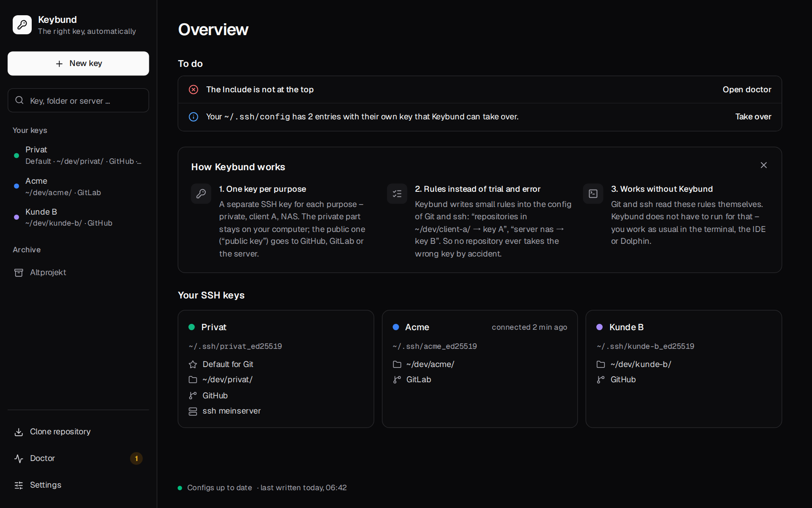
Task: Click the blue info icon in To do
Action: coord(193,117)
